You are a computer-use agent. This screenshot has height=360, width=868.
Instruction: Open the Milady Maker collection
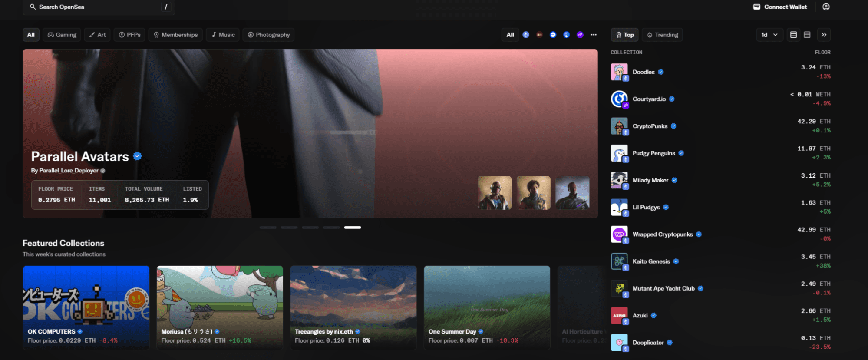721,180
